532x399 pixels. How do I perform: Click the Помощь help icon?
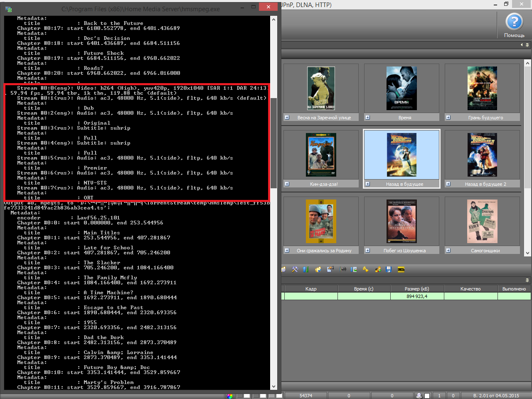coord(514,22)
